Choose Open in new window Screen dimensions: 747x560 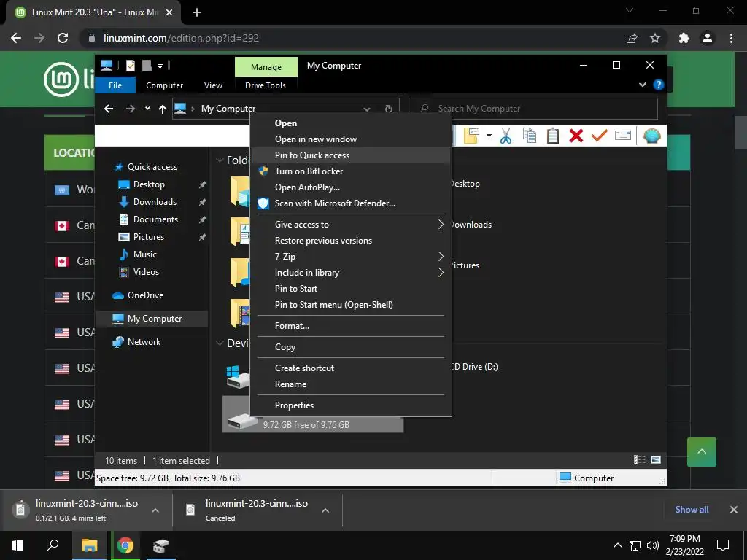coord(350,139)
